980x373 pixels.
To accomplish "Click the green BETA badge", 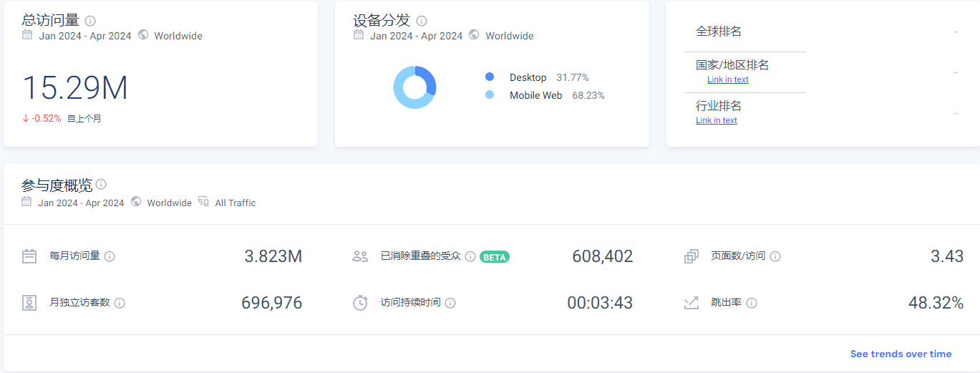I will click(x=495, y=256).
